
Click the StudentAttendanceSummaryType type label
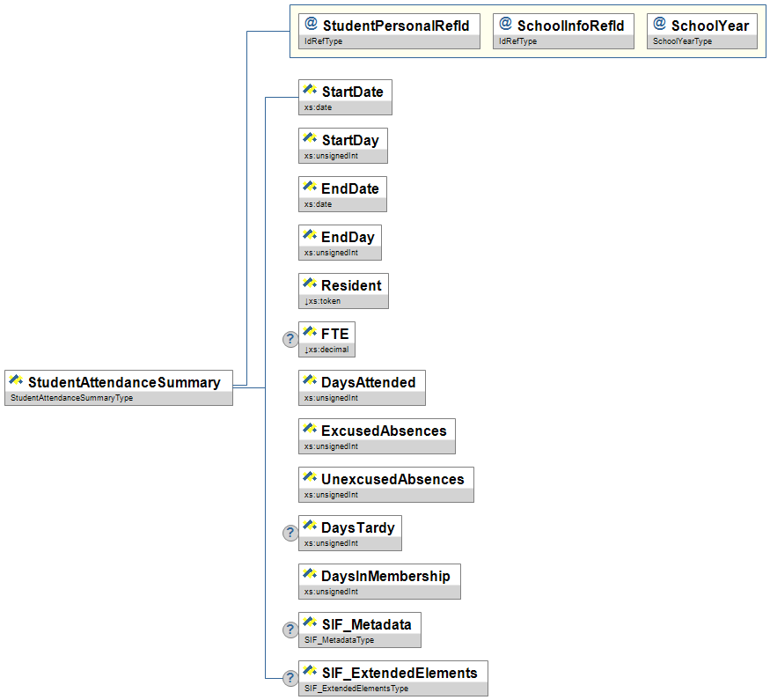click(x=70, y=398)
